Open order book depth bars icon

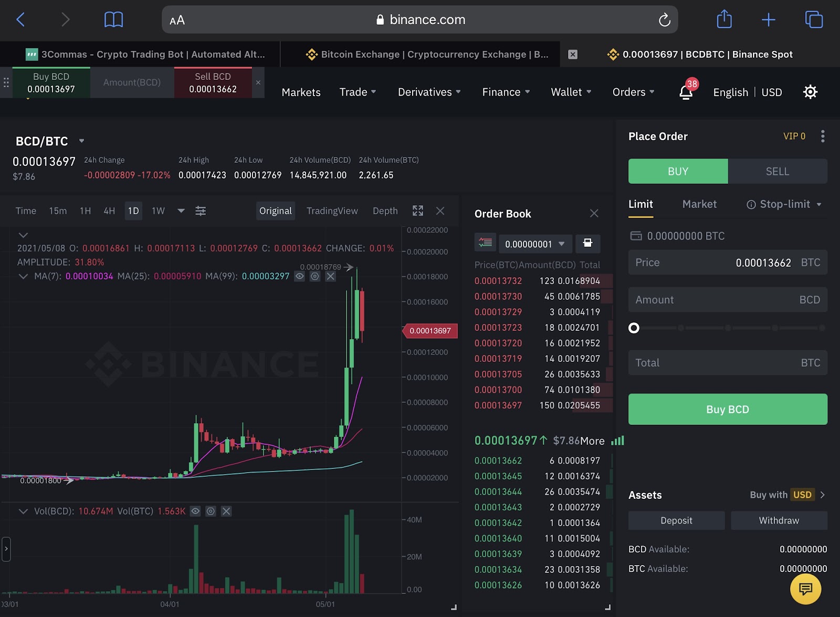(x=618, y=441)
